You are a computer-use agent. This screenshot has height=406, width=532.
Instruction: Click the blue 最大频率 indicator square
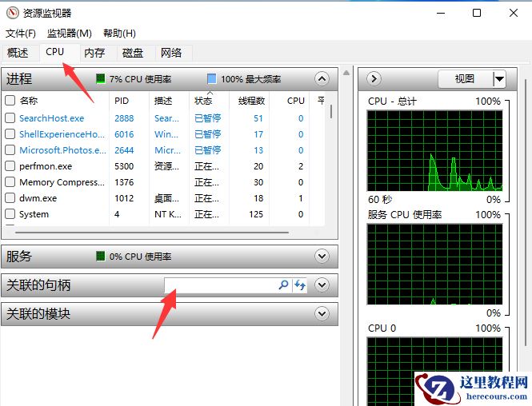coord(211,78)
